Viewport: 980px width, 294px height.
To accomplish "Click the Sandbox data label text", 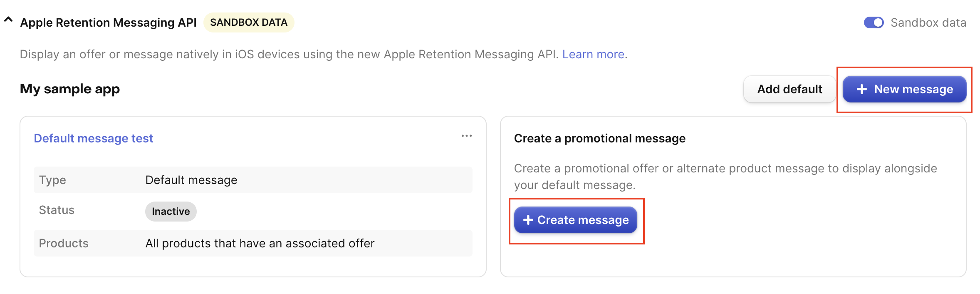I will click(x=928, y=22).
